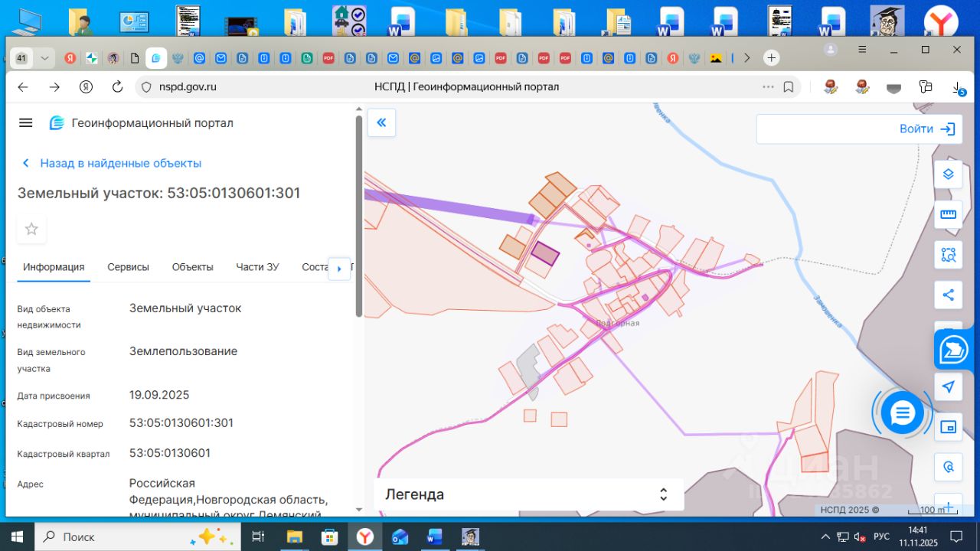Open Outlook from the taskbar
Viewport: 980px width, 551px height.
tap(400, 536)
